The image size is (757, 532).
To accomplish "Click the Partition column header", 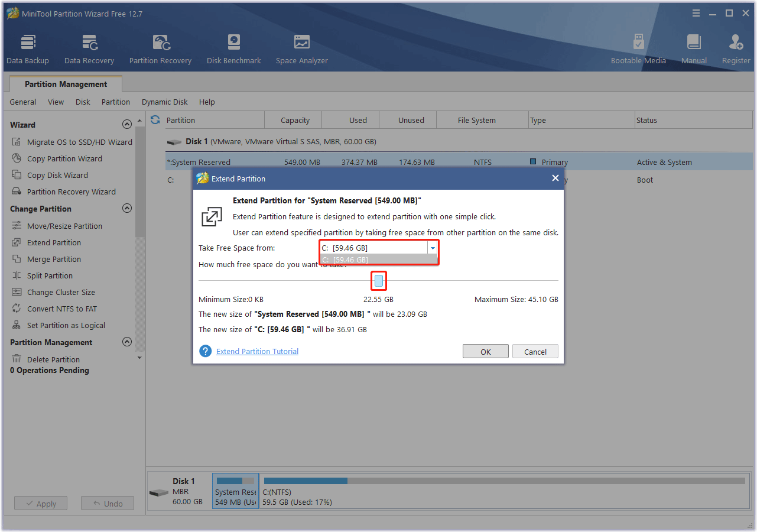I will pyautogui.click(x=214, y=120).
